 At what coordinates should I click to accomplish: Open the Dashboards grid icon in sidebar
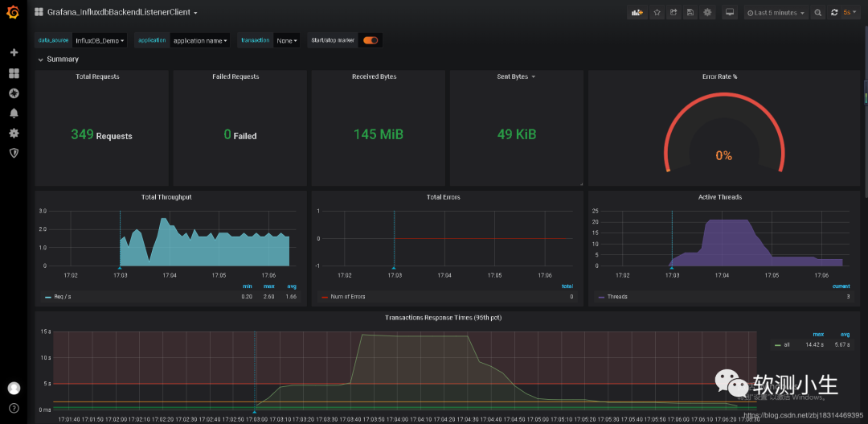pyautogui.click(x=14, y=73)
